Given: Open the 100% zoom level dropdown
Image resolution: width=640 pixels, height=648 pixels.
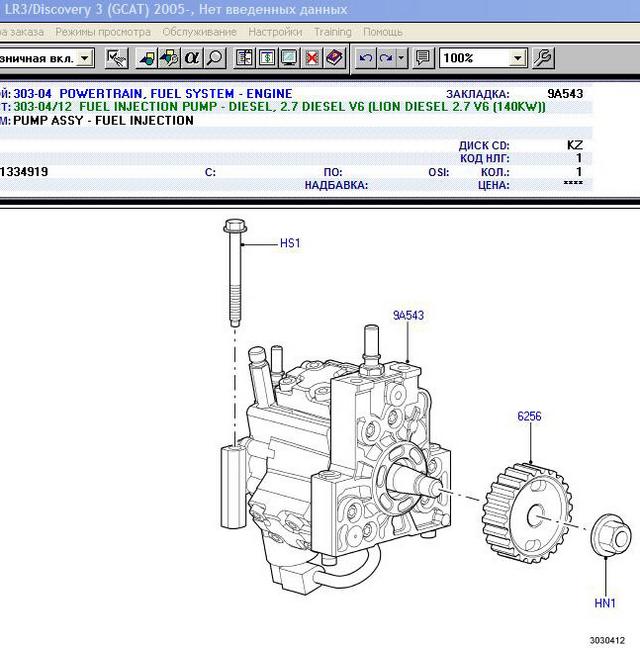Looking at the screenshot, I should (517, 58).
